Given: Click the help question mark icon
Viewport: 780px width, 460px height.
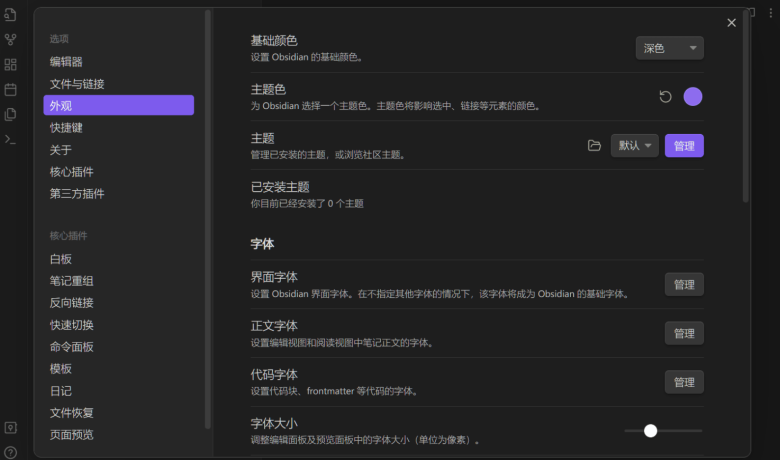Looking at the screenshot, I should [x=10, y=453].
